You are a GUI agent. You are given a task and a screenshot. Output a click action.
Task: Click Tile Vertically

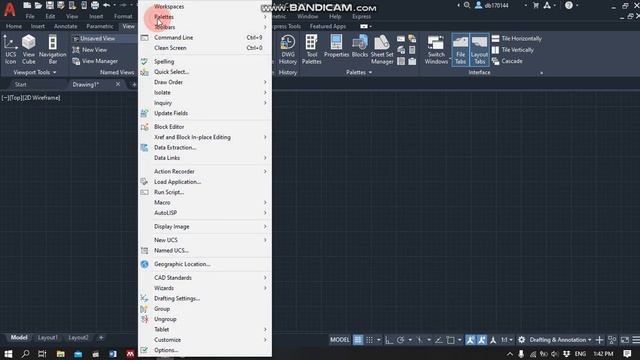[x=513, y=50]
